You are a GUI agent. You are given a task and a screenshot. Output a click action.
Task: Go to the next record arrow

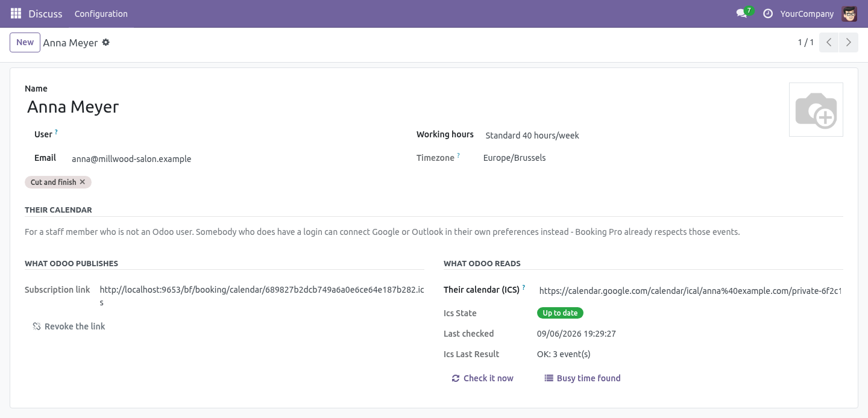coord(849,42)
